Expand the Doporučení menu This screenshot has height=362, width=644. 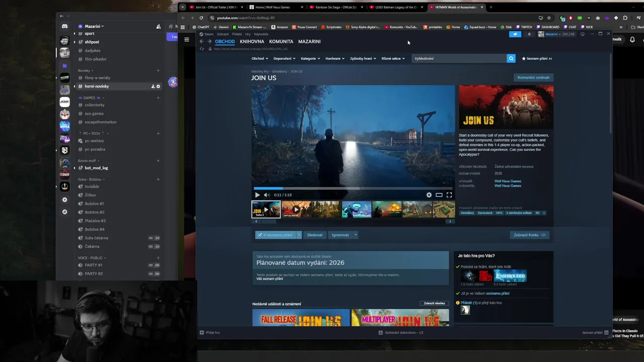[x=285, y=58]
